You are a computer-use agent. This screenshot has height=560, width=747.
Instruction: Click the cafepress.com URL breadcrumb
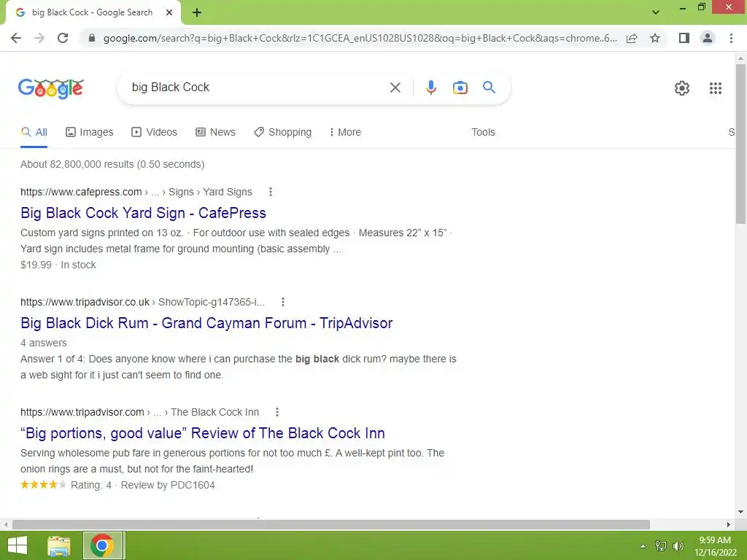(136, 192)
